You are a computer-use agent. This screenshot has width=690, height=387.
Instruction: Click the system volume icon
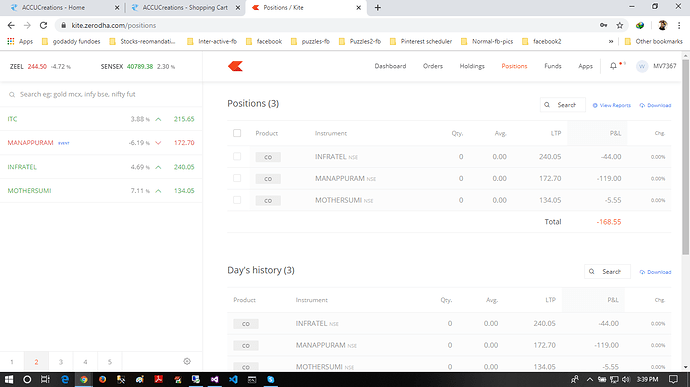coord(626,379)
